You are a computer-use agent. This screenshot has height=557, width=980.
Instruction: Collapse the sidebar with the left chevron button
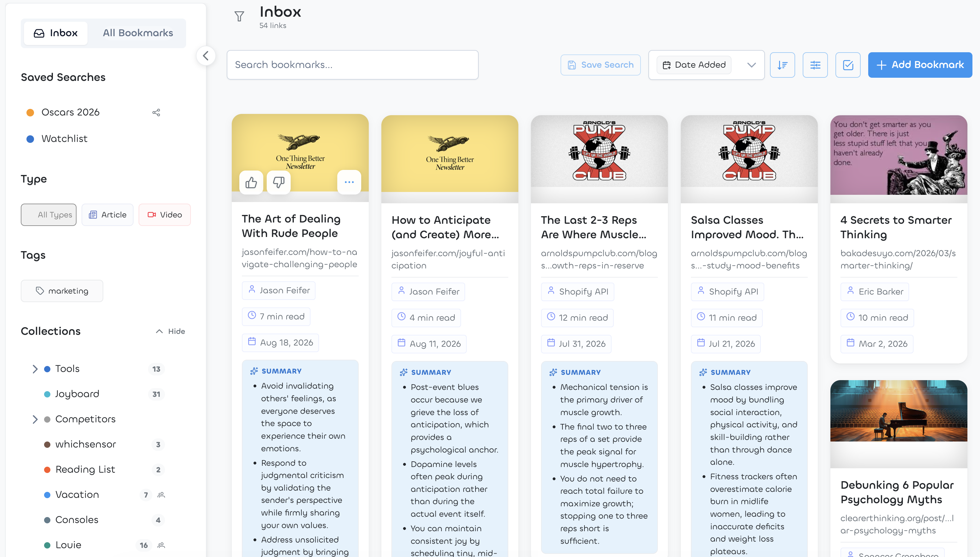click(206, 56)
